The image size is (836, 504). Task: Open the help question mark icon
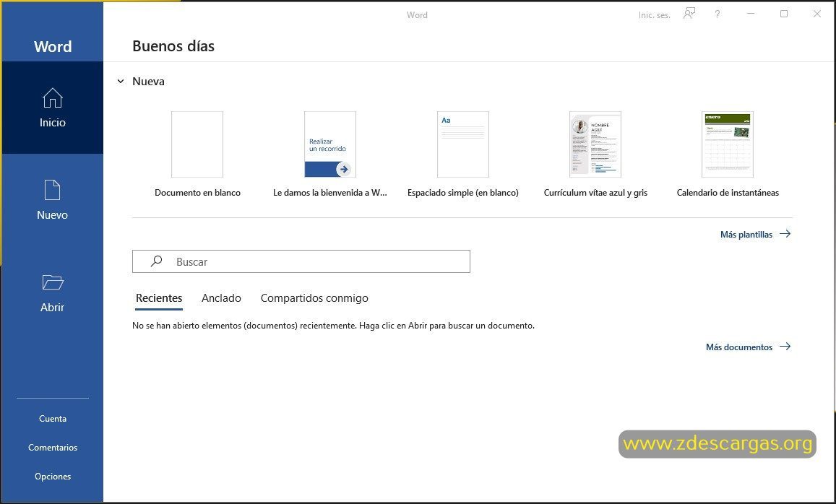[x=717, y=14]
